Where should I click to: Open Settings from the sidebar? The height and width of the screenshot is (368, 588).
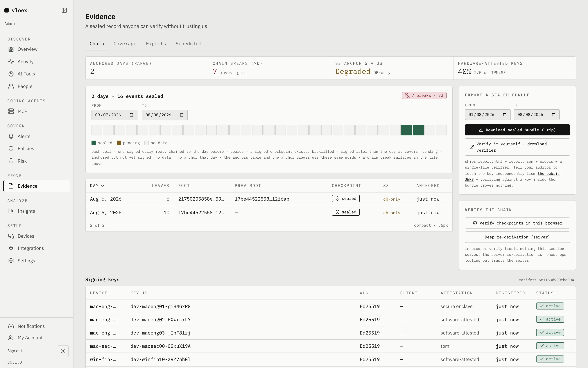click(37, 261)
